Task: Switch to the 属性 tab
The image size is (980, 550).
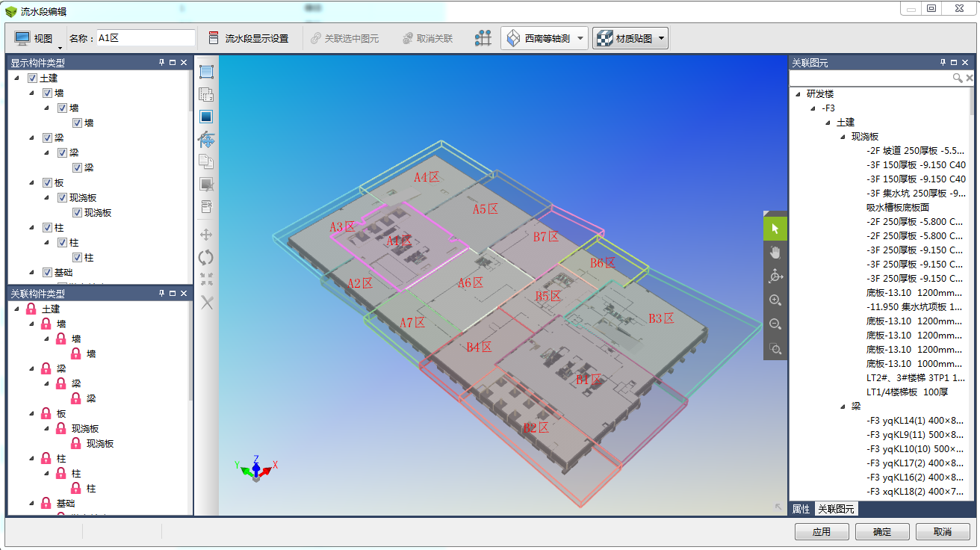Action: [x=801, y=509]
